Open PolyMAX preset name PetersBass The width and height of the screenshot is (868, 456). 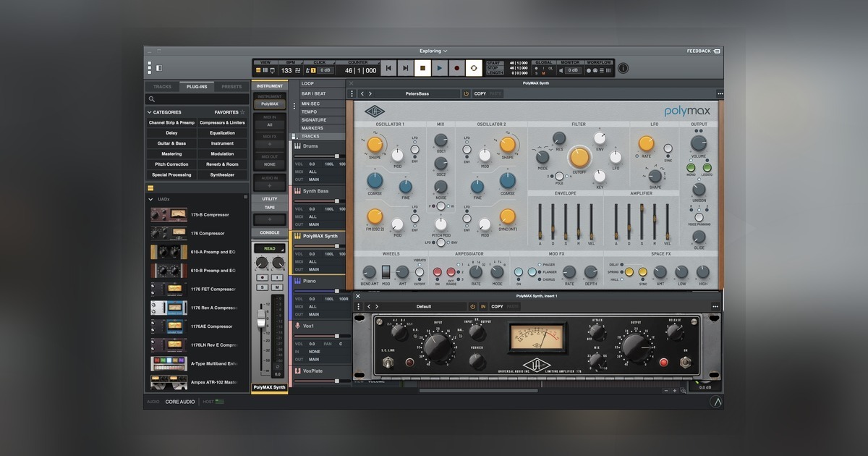pyautogui.click(x=417, y=94)
